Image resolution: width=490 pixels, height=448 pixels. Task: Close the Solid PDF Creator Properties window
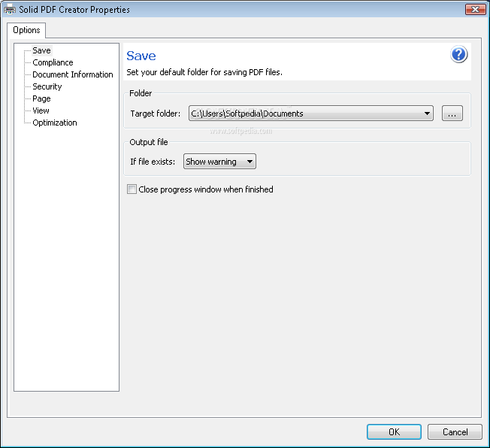[x=475, y=9]
